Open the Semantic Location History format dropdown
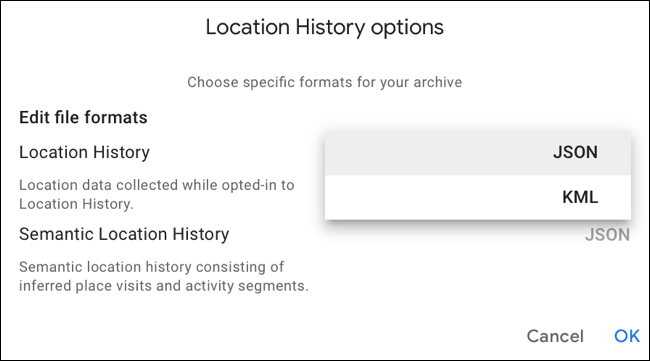 (607, 235)
